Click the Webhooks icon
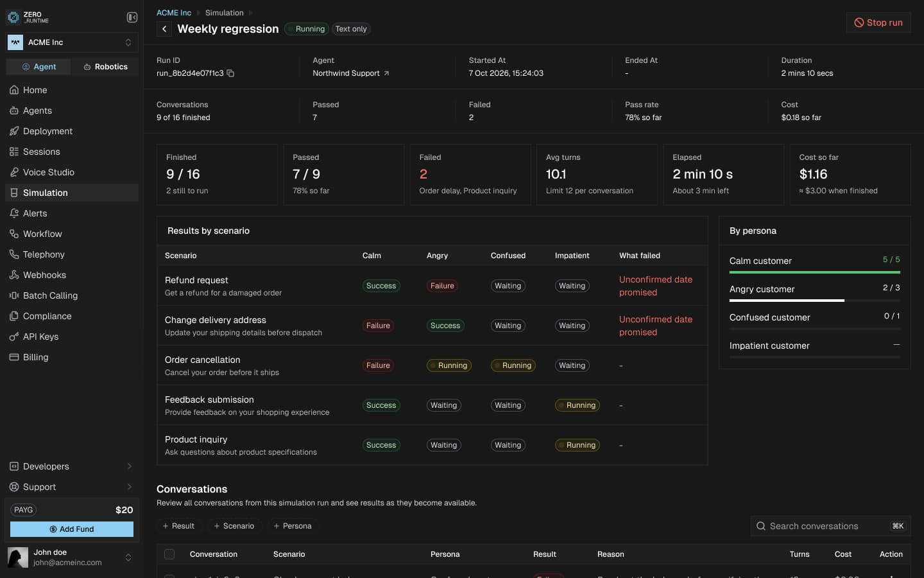 click(14, 275)
